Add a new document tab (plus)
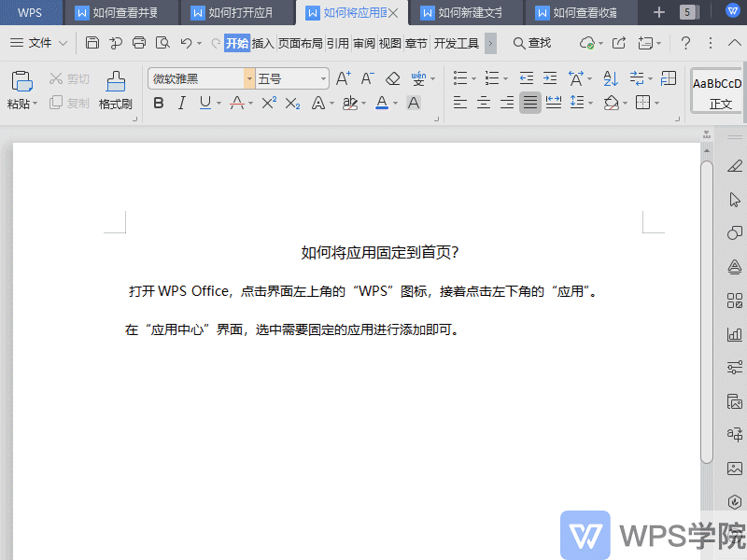The image size is (747, 560). tap(659, 12)
